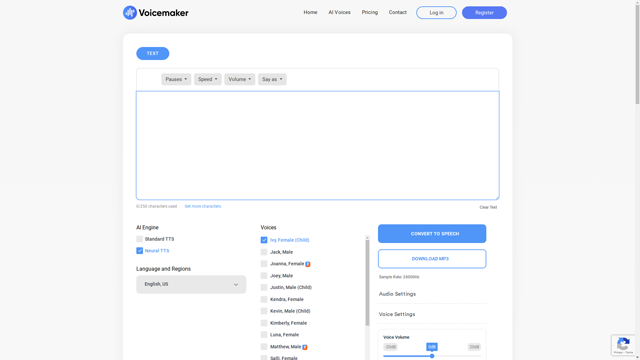Select the TEXT tab
The width and height of the screenshot is (640, 360).
pyautogui.click(x=153, y=53)
